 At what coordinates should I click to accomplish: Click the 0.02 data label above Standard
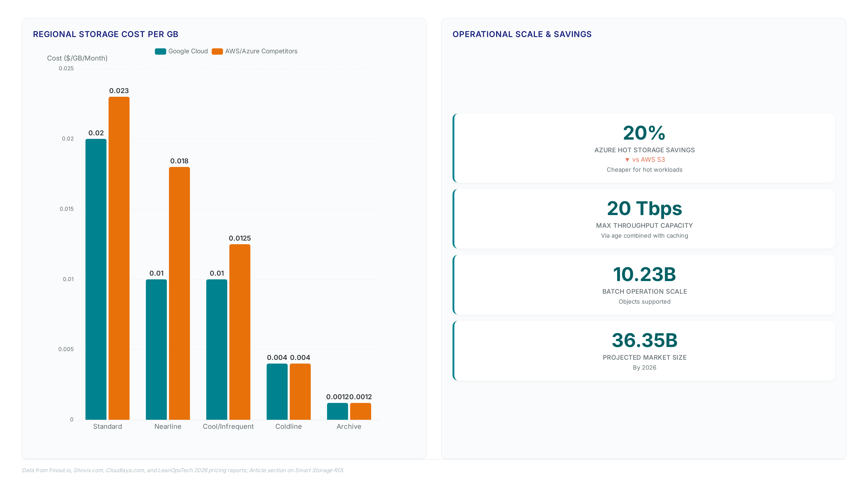tap(96, 133)
